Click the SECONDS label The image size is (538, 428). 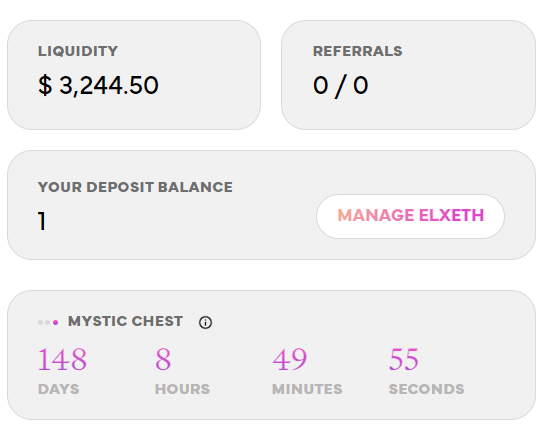[426, 389]
